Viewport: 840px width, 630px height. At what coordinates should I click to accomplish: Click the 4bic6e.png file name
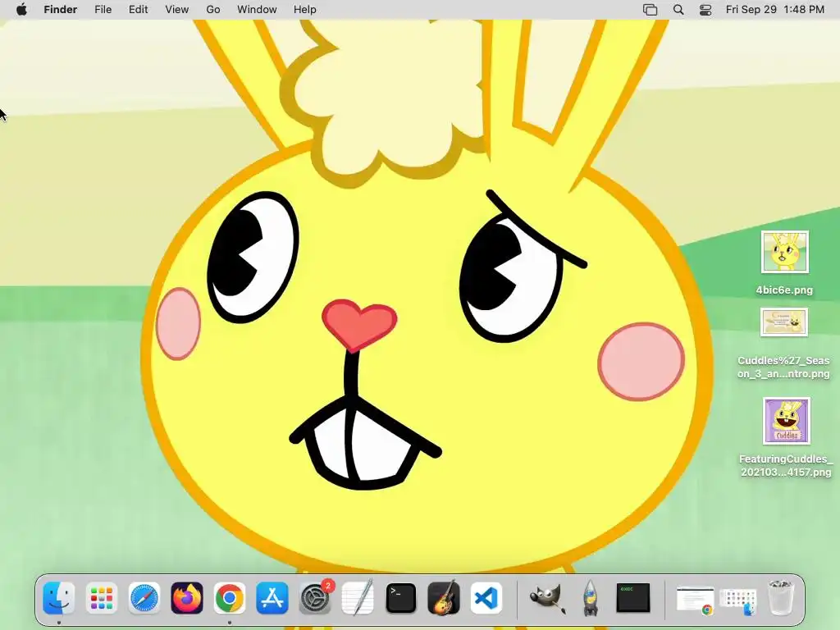pos(784,290)
